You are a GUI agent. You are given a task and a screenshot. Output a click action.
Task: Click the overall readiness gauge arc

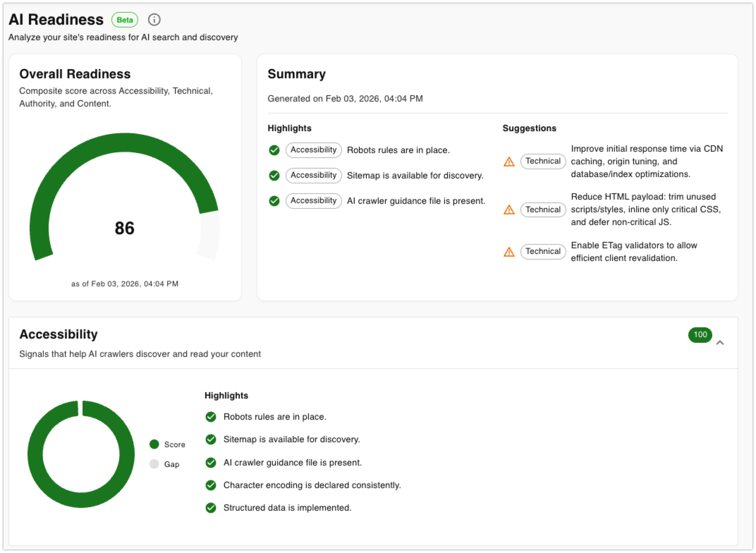[x=124, y=143]
